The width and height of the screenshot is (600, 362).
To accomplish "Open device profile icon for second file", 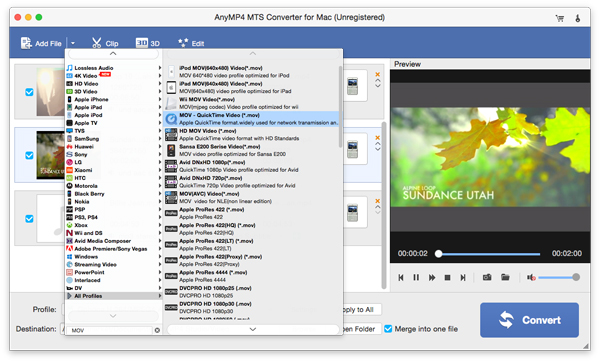I will [352, 149].
